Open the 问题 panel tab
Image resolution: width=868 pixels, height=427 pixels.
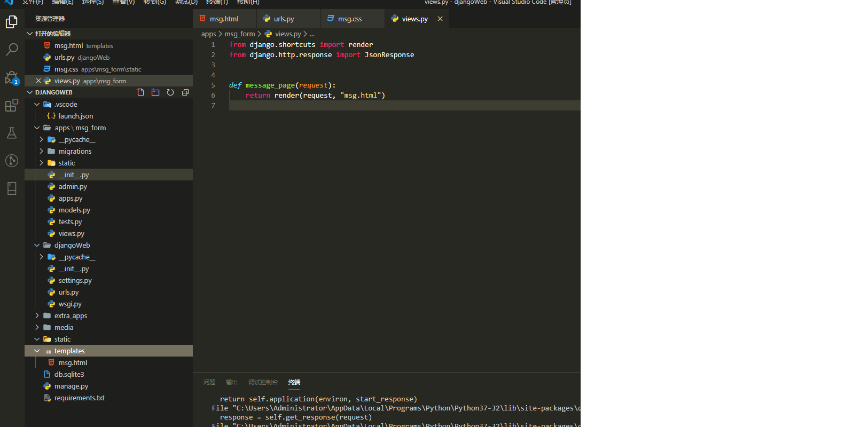click(209, 382)
